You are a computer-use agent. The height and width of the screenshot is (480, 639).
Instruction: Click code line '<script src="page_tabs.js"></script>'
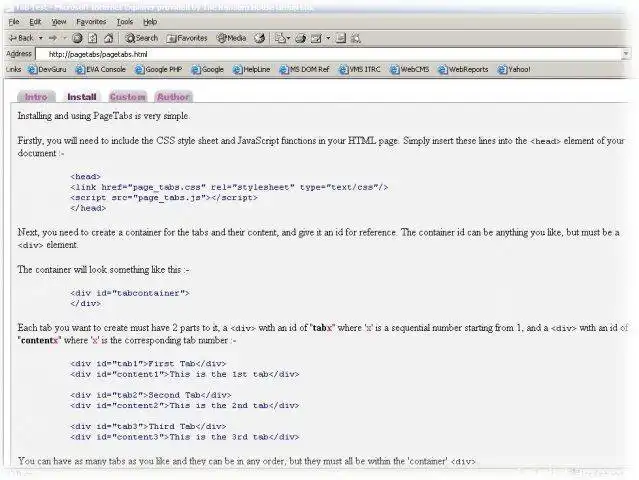coord(164,198)
